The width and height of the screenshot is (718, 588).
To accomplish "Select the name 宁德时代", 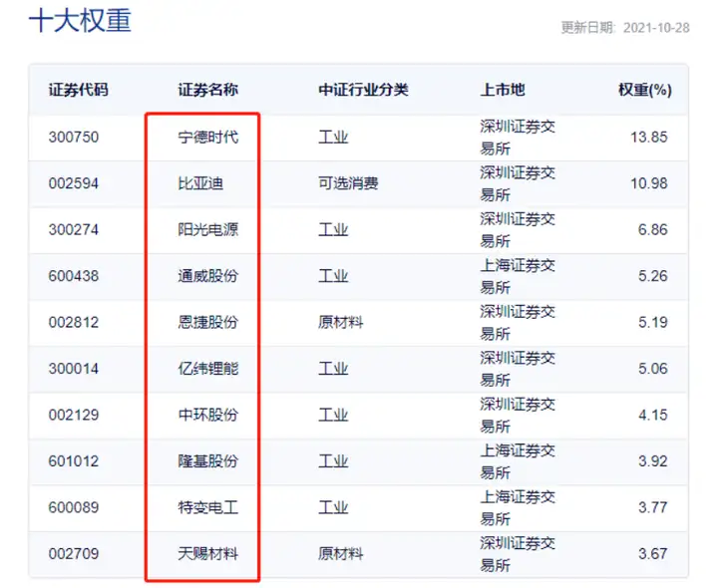I will (207, 138).
